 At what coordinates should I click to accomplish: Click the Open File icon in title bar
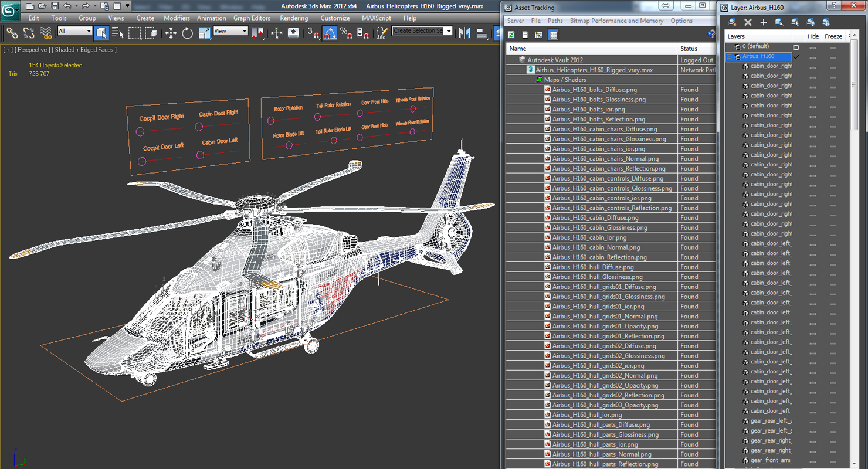(x=42, y=6)
